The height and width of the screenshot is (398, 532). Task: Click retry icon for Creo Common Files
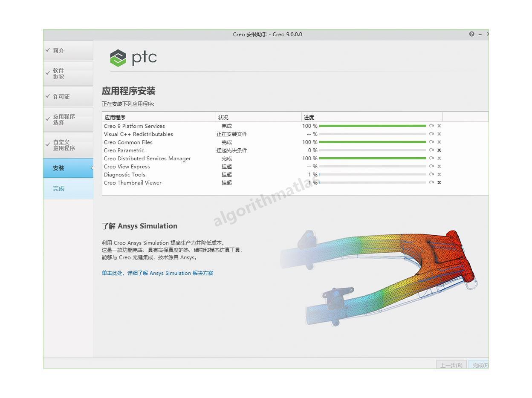pos(431,142)
